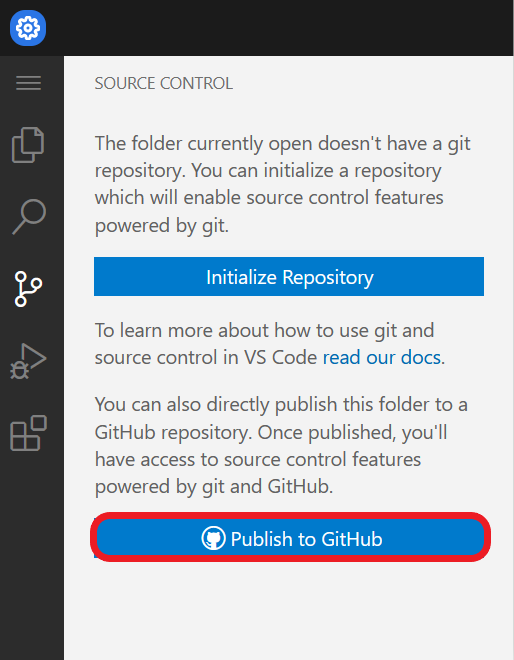Click the SOURCE CONTROL panel title
This screenshot has height=660, width=514.
163,83
